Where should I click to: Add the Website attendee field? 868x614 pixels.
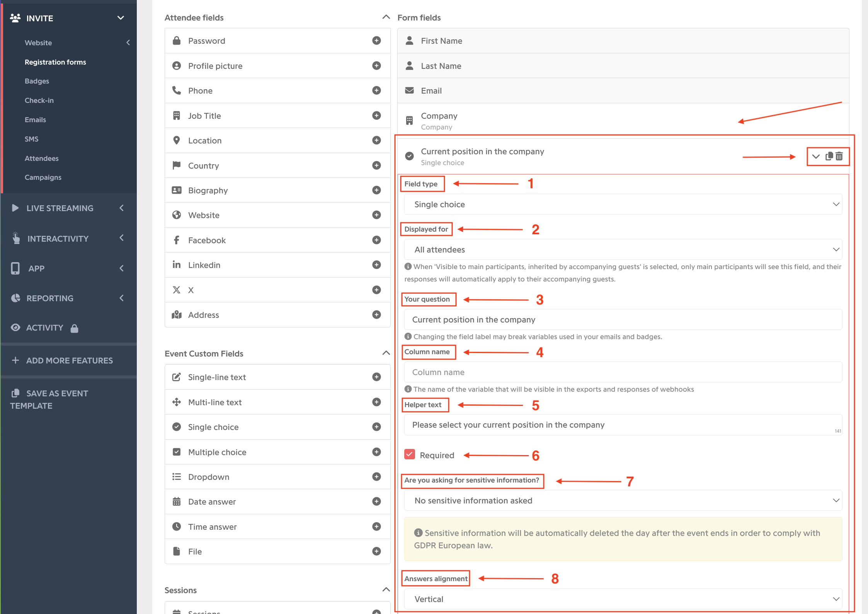(376, 215)
